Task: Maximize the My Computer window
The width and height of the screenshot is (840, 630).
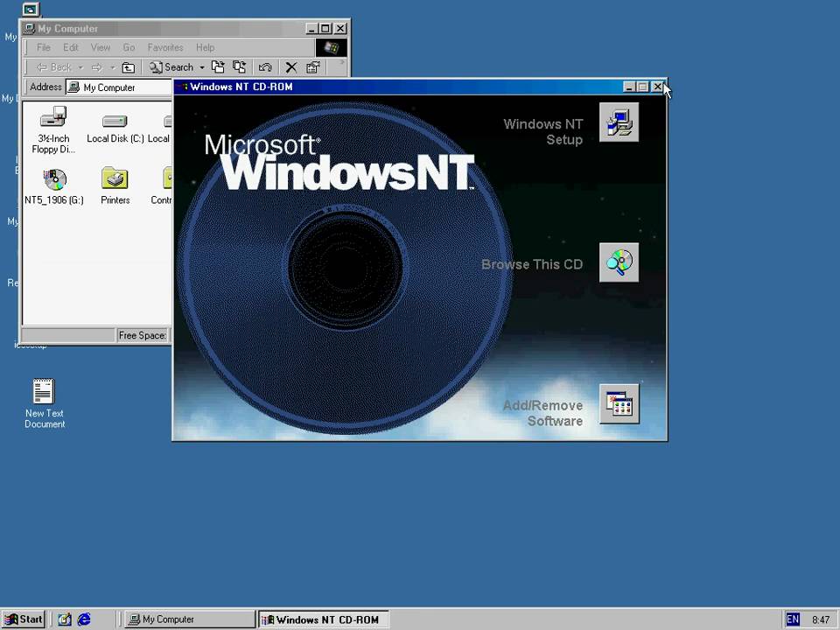Action: (325, 28)
